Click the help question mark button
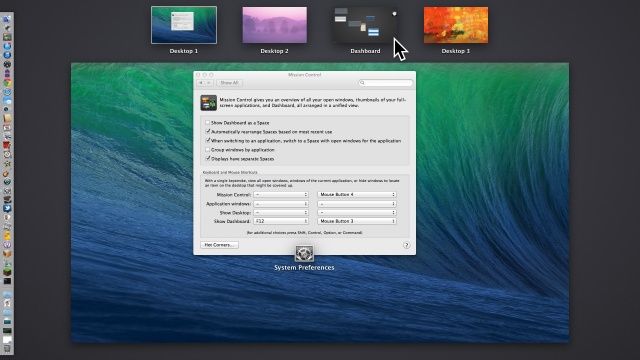Viewport: 640px width, 360px height. point(406,245)
